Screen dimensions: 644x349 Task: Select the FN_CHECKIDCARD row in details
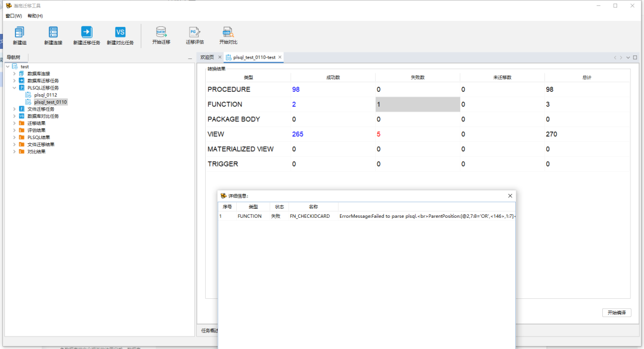coord(309,216)
